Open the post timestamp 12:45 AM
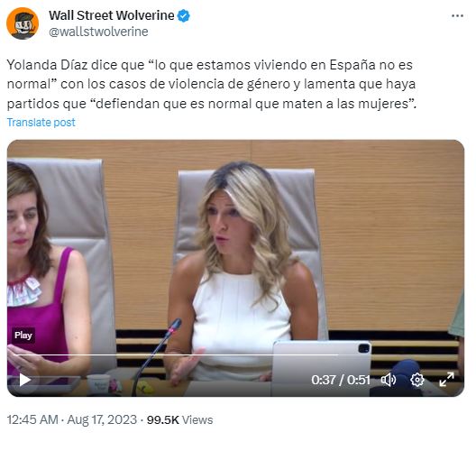The image size is (476, 451). (32, 419)
